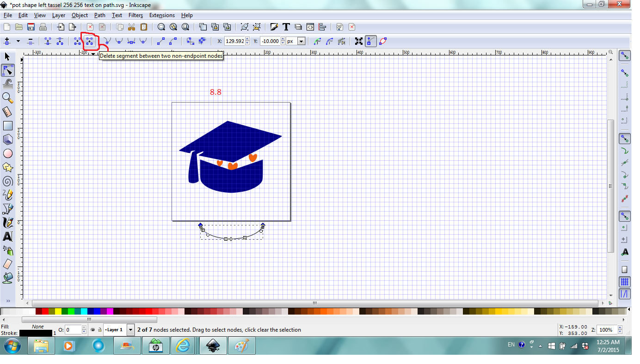This screenshot has width=640, height=364.
Task: Choose the 3D Box tool
Action: (7, 140)
